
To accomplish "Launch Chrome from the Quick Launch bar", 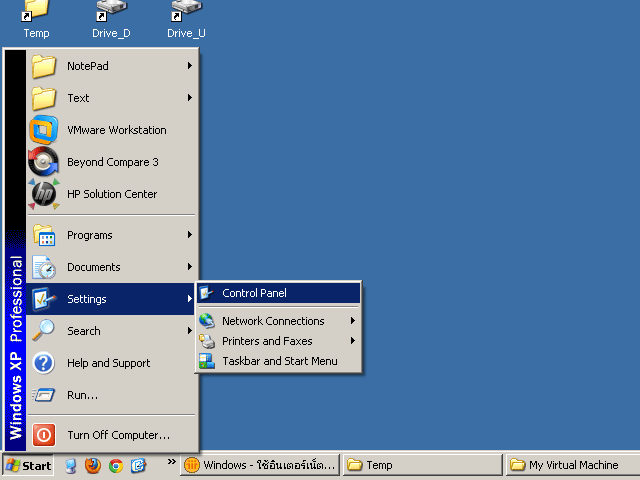I will (x=116, y=465).
